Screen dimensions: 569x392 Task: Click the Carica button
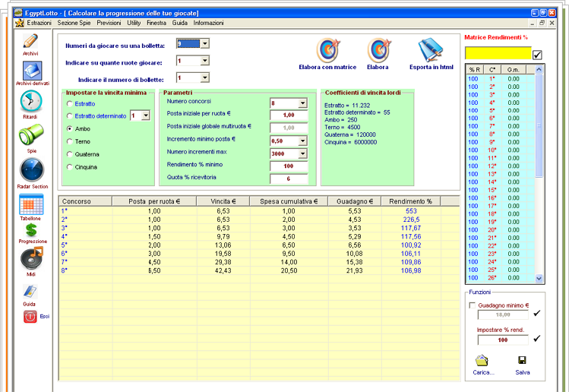pos(482,361)
